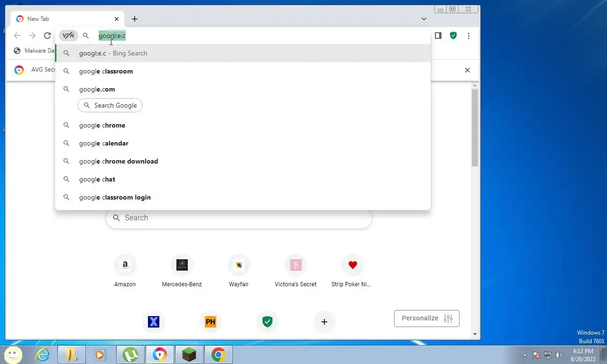
Task: Show hidden tray icons arrow
Action: 524,355
